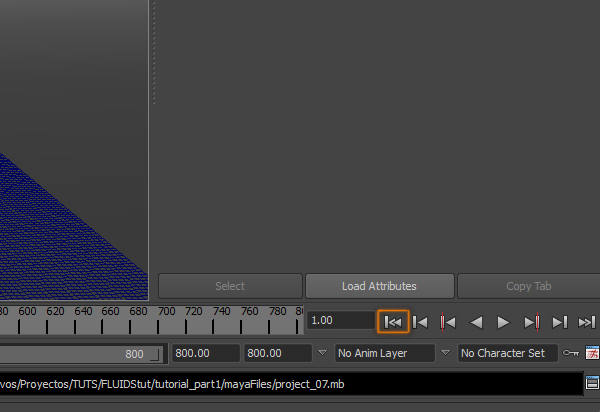Open Script Editor from command line icon
Viewport: 600px width, 412px height.
592,383
